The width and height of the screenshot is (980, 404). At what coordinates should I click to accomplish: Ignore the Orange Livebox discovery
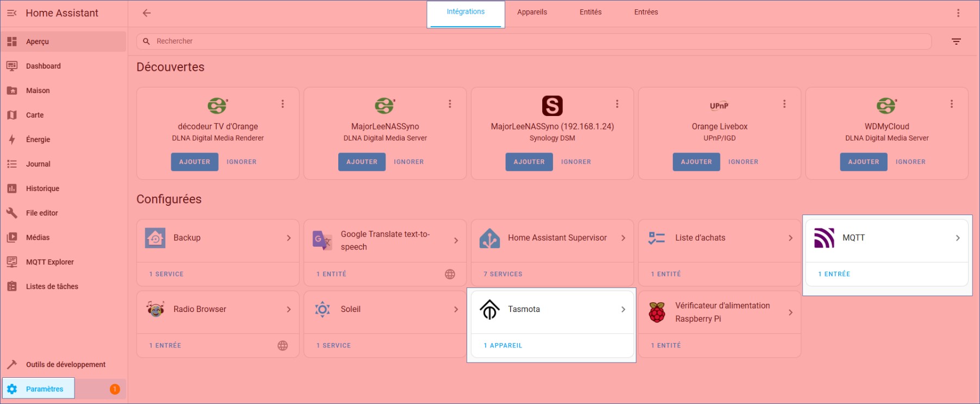[x=743, y=162]
